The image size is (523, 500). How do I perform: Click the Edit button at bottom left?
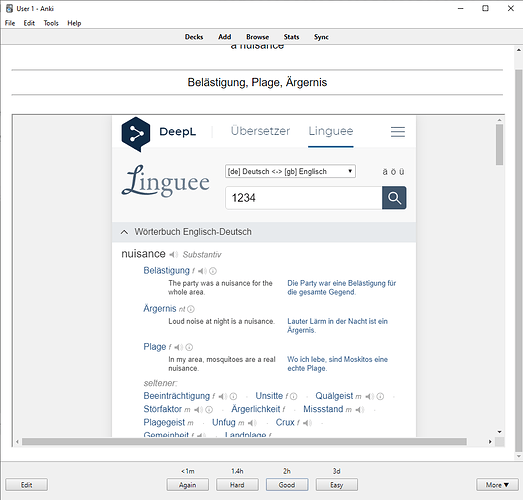click(x=26, y=485)
